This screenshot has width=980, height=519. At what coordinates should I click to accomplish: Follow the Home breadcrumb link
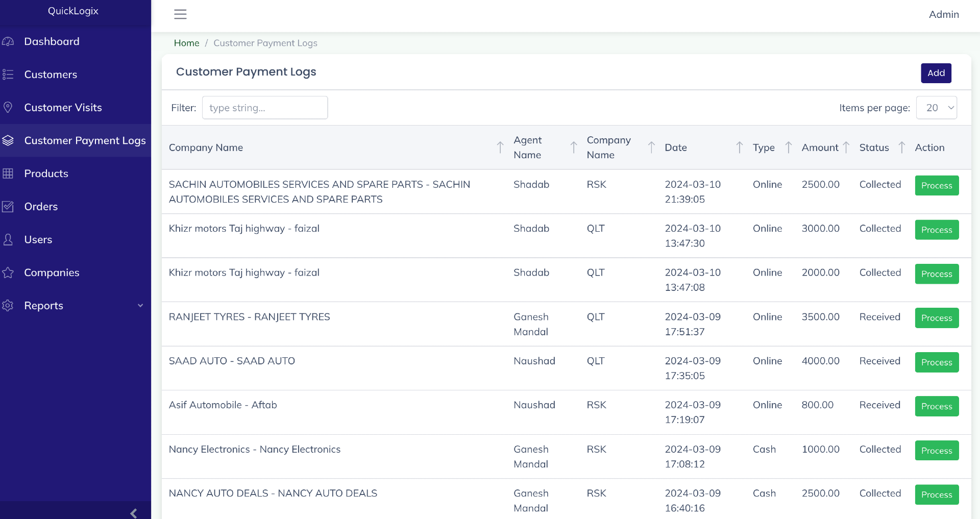click(x=186, y=43)
